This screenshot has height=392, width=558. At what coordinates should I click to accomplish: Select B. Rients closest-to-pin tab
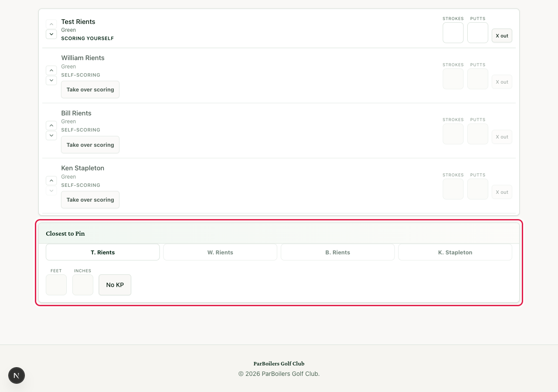338,252
